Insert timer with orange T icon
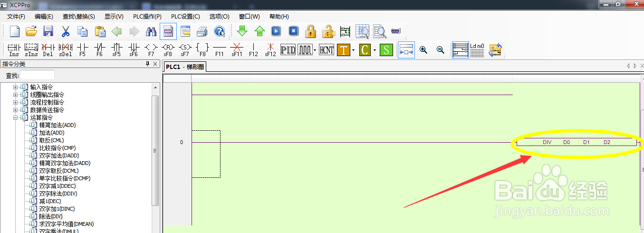 (344, 49)
